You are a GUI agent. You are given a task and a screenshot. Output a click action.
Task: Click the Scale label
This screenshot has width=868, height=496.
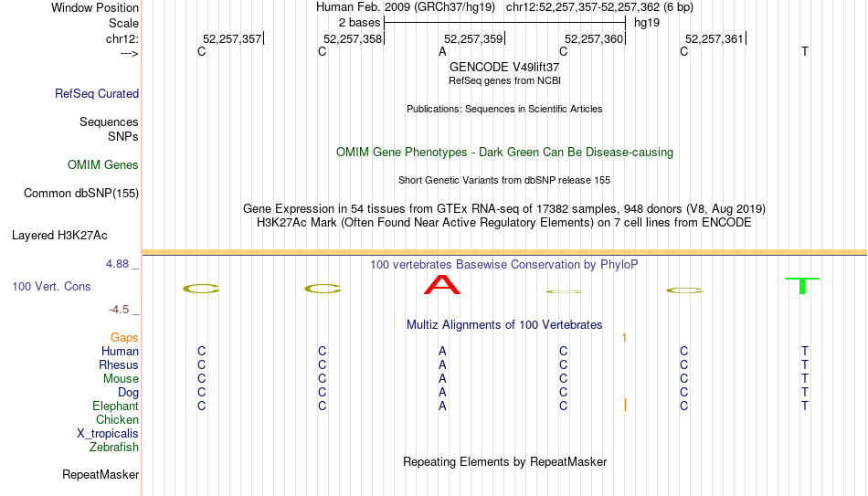[123, 23]
